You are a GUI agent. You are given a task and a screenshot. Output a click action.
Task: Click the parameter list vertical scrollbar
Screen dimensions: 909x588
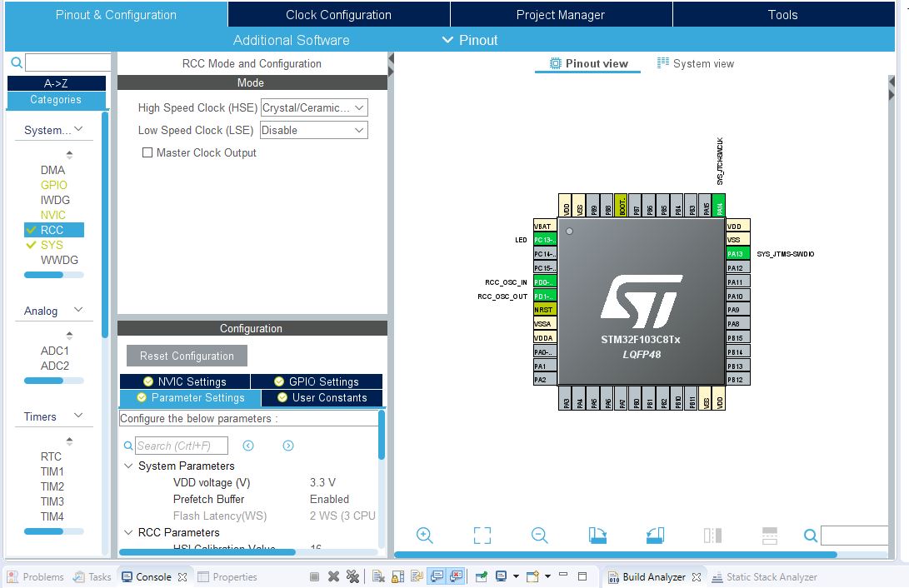coord(382,435)
